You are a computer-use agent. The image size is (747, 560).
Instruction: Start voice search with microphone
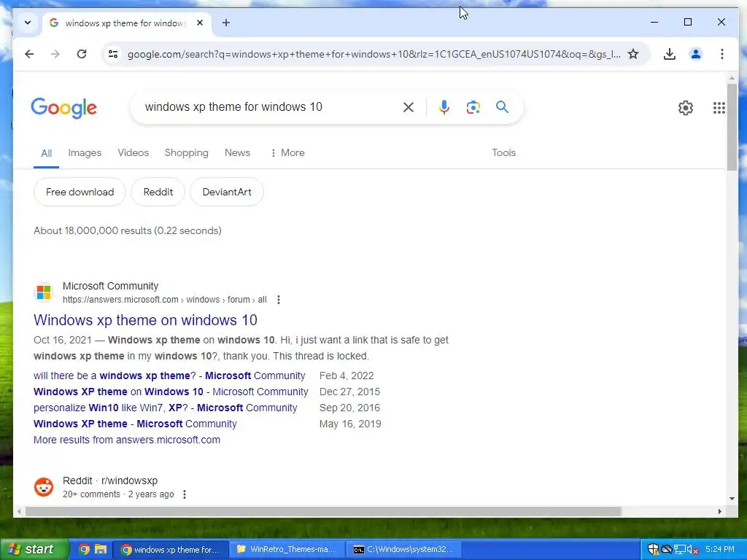444,107
